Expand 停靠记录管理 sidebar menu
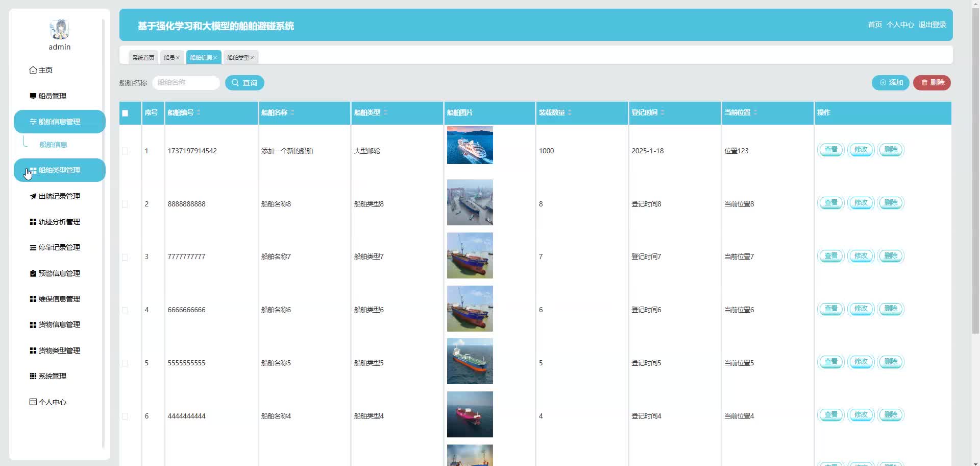 (x=55, y=247)
